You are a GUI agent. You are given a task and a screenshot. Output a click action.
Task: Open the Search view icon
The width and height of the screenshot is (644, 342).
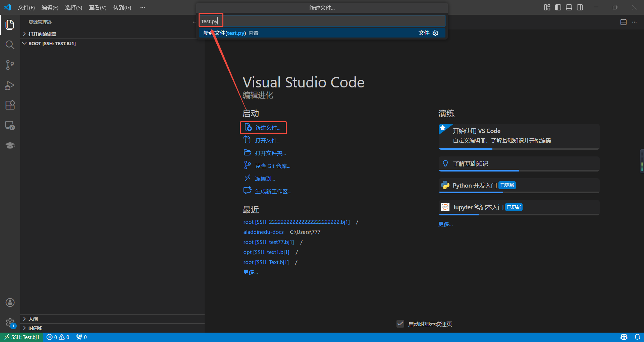point(10,45)
